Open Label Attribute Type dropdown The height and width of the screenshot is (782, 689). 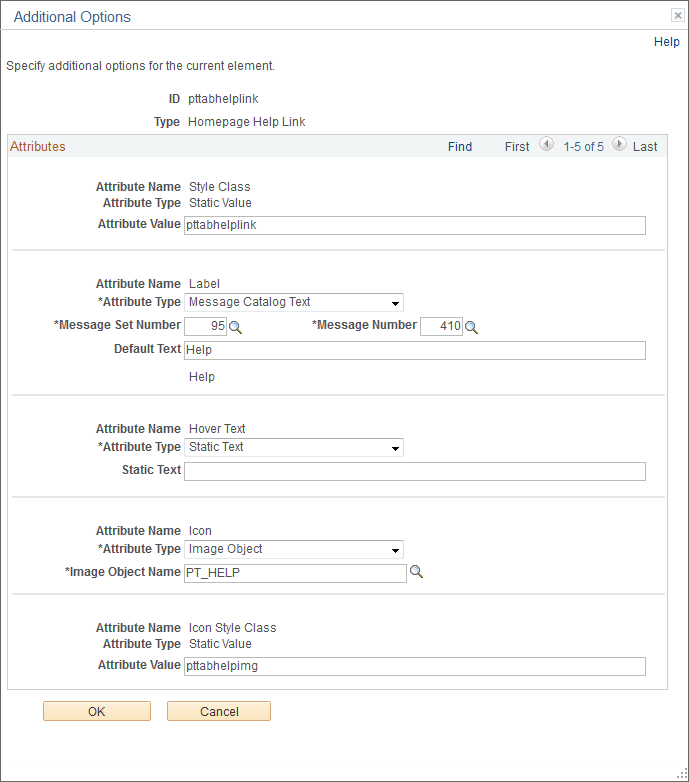coord(294,302)
